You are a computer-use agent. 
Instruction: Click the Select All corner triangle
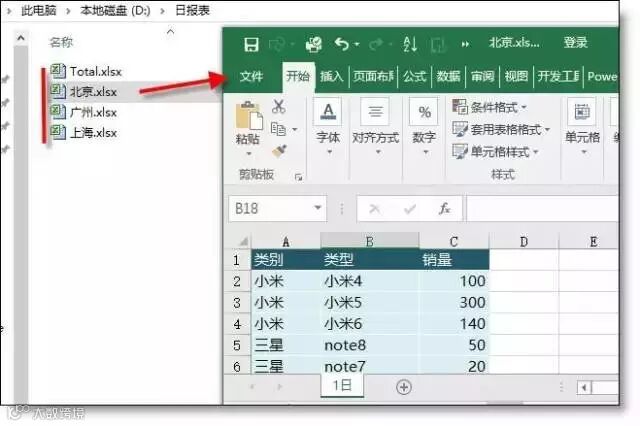[242, 241]
